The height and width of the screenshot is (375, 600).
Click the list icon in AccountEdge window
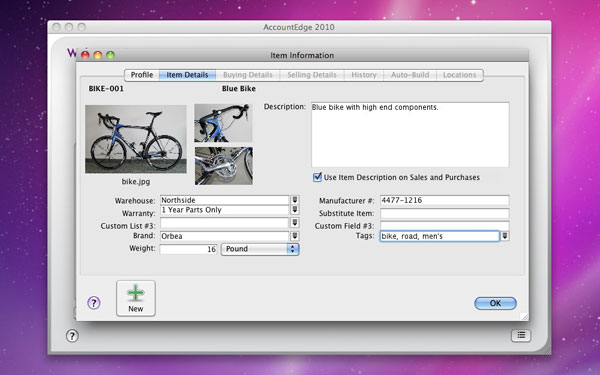click(521, 336)
